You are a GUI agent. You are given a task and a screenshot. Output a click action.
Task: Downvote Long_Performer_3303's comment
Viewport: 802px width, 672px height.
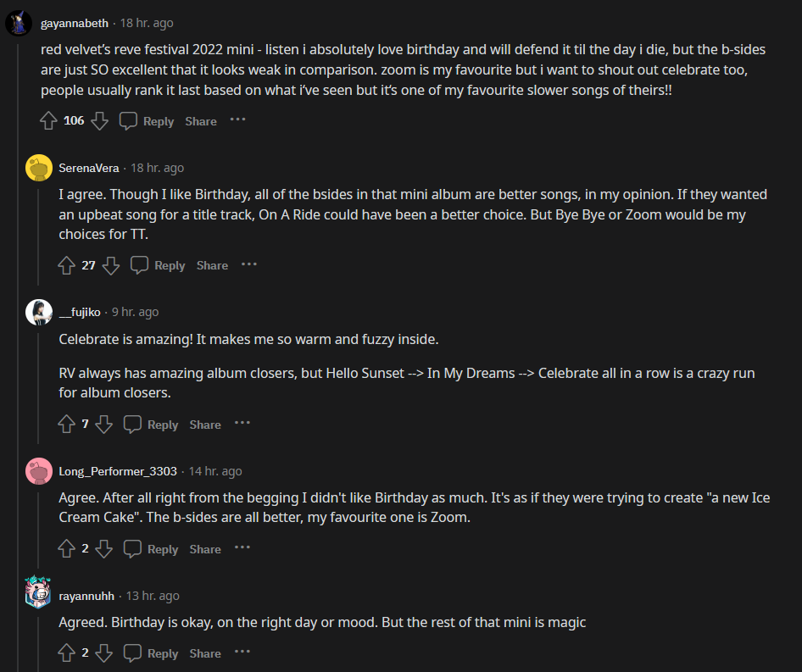click(x=104, y=549)
